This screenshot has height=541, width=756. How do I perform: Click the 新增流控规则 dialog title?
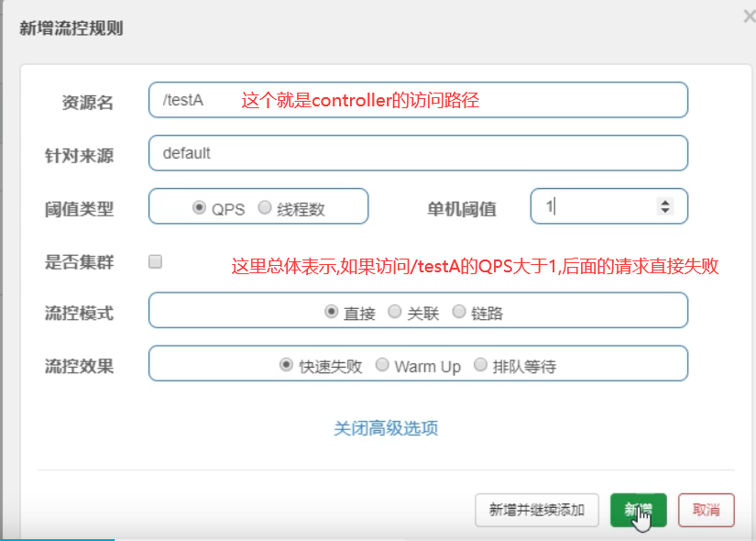[71, 28]
